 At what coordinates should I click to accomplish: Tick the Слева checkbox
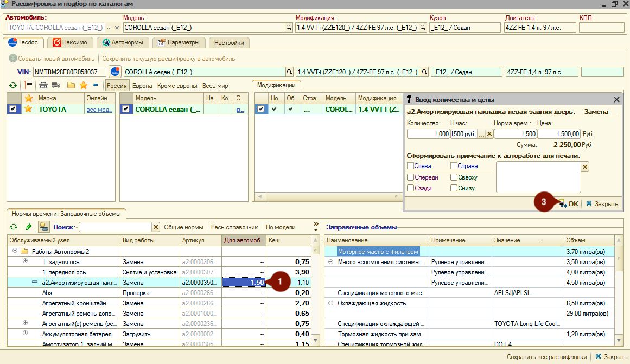(411, 165)
